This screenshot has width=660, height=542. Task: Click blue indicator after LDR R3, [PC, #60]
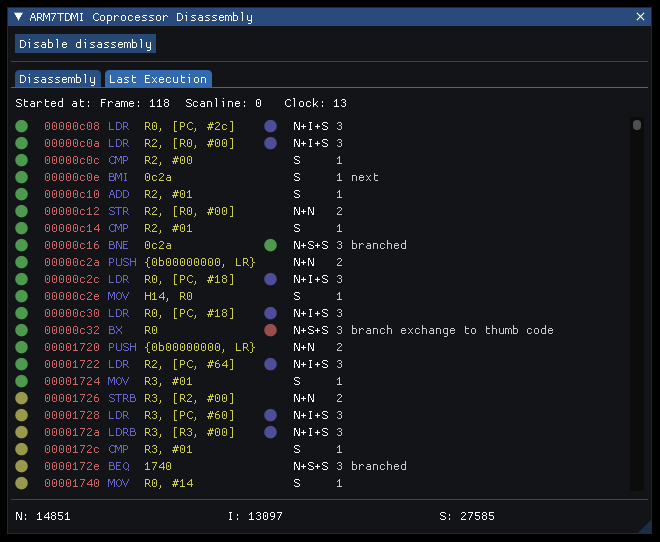(270, 415)
